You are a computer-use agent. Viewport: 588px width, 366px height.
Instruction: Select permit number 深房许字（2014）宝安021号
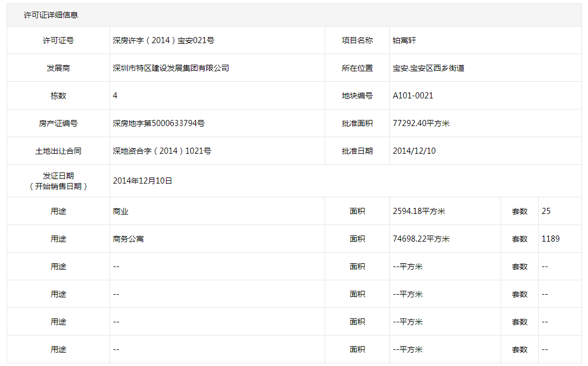pyautogui.click(x=164, y=40)
